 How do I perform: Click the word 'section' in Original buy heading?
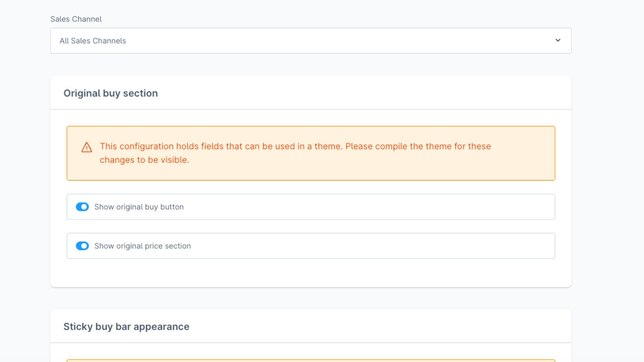pyautogui.click(x=140, y=93)
